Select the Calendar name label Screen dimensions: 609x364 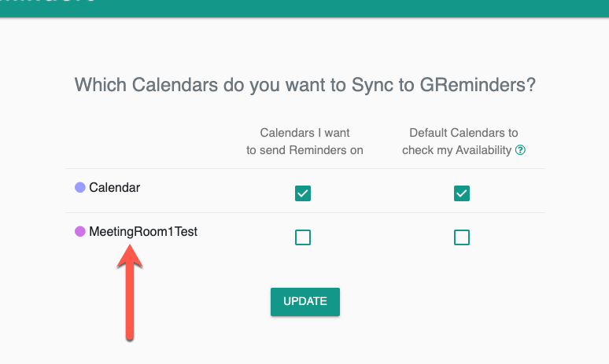115,187
